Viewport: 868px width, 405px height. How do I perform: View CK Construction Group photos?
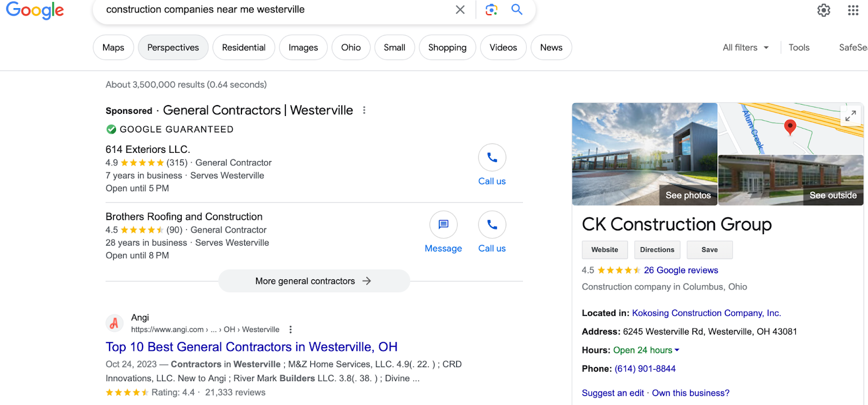click(x=687, y=195)
